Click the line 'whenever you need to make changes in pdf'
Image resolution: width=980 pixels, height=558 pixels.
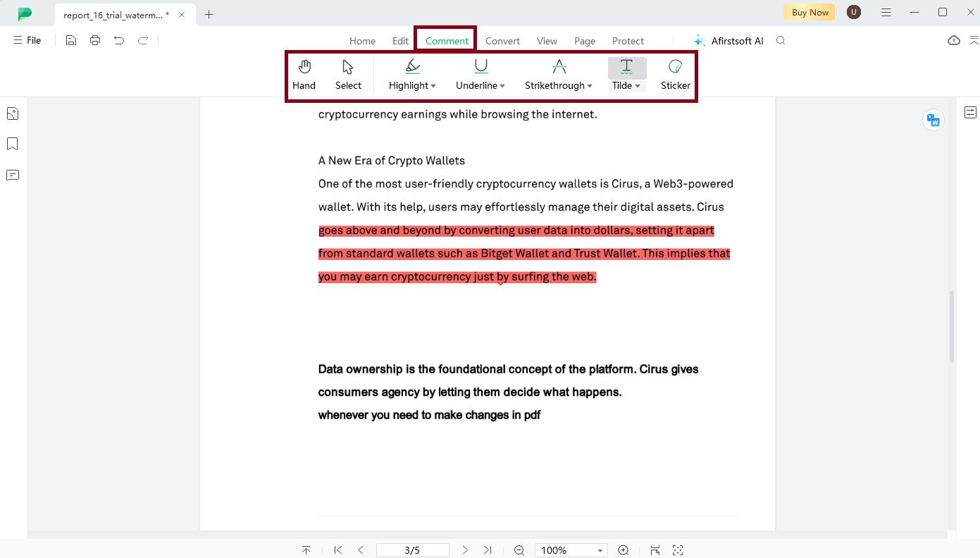[429, 415]
